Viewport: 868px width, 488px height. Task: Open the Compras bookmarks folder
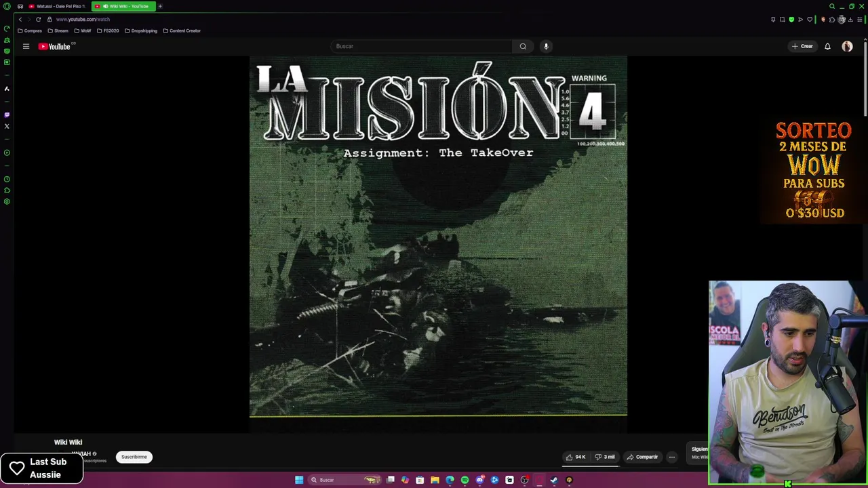point(30,30)
